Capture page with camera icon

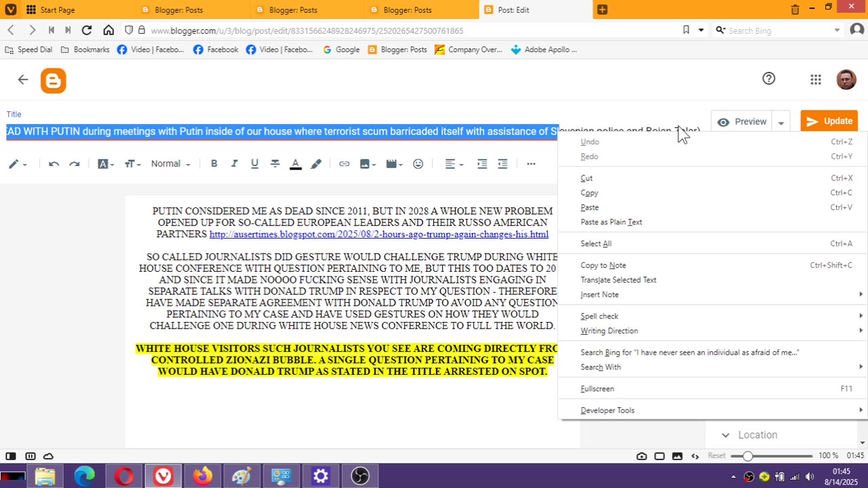click(642, 456)
